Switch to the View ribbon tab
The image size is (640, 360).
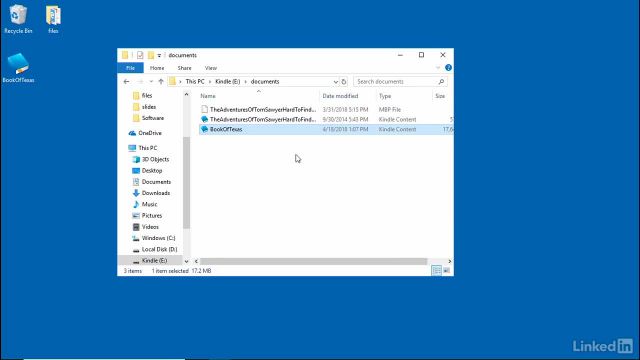pos(211,68)
